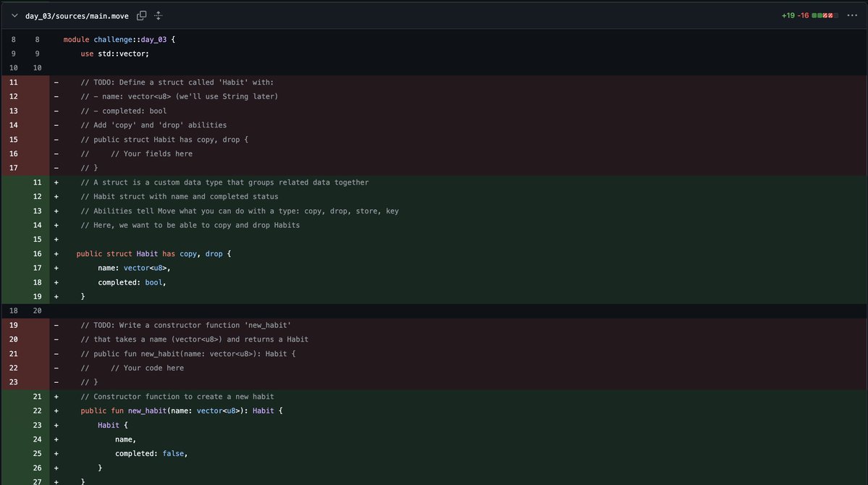Select new line number 22

(37, 411)
